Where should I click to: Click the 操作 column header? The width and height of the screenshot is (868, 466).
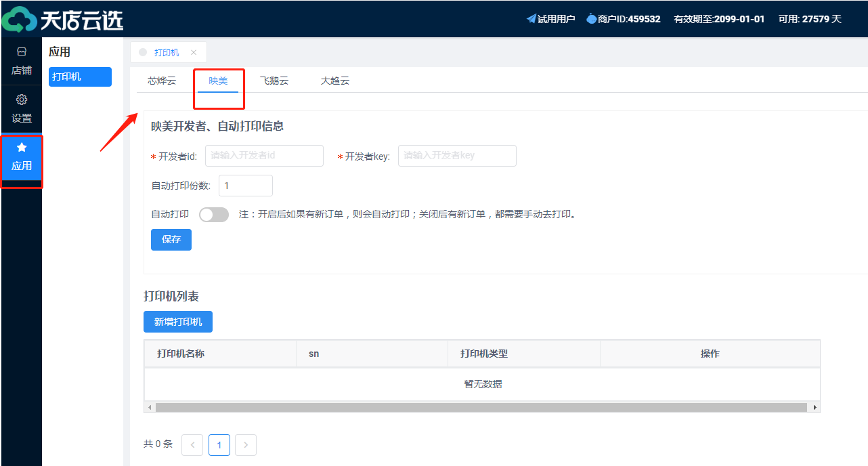(710, 354)
